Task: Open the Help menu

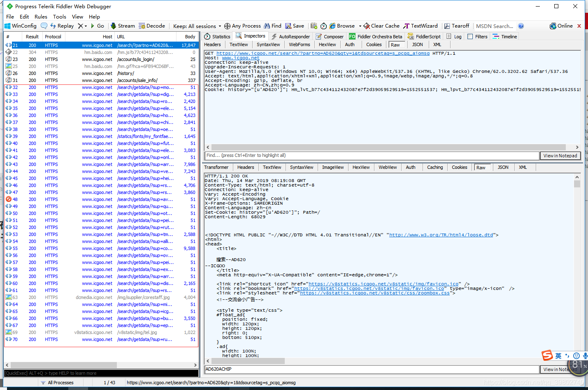Action: point(94,17)
